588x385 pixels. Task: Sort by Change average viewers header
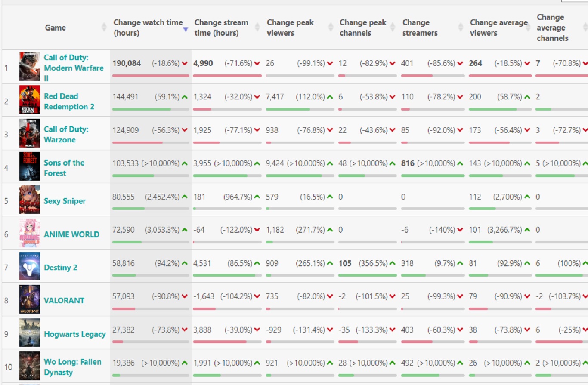499,28
